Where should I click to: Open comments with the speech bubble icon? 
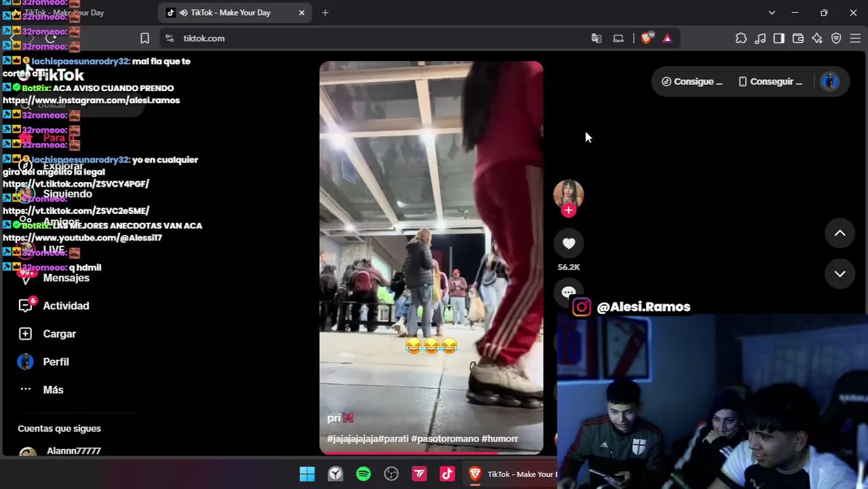(568, 292)
